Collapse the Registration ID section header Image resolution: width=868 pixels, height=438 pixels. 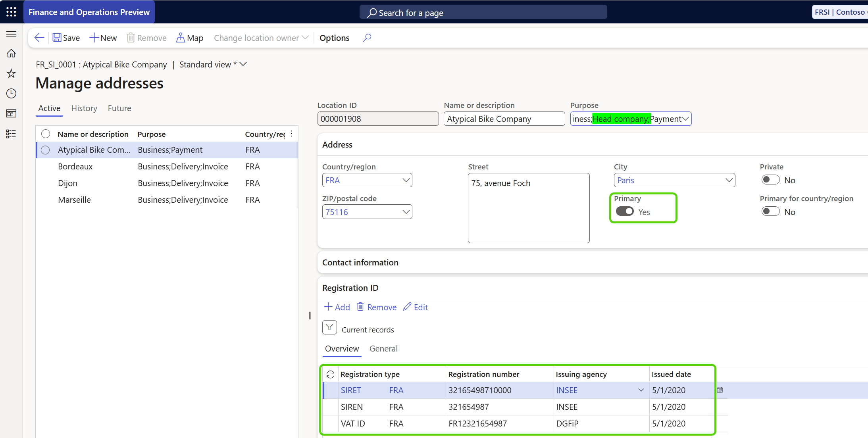coord(593,288)
